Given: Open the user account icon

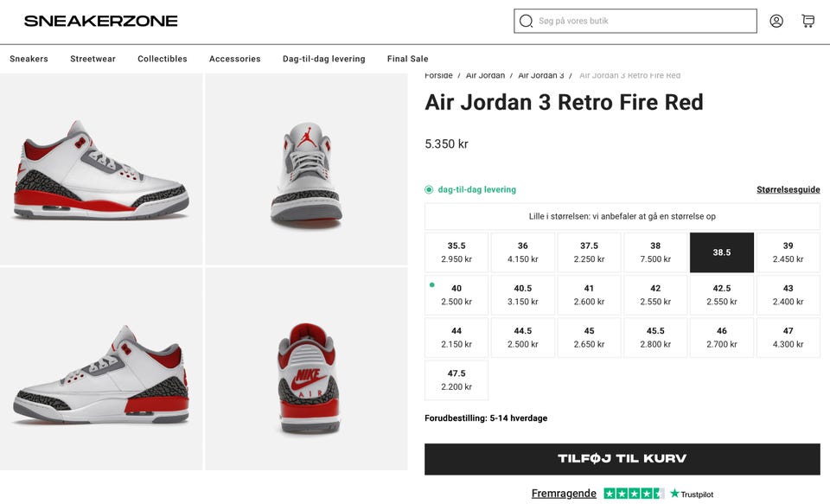Looking at the screenshot, I should (776, 21).
